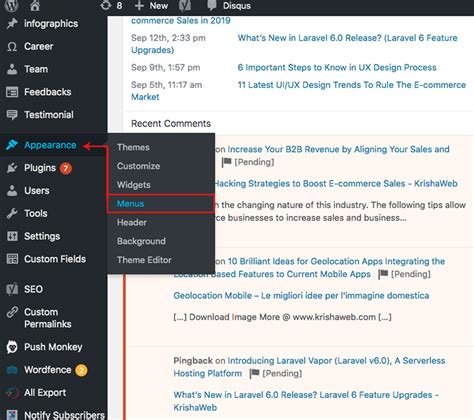
Task: Click New label in admin bar
Action: point(159,6)
